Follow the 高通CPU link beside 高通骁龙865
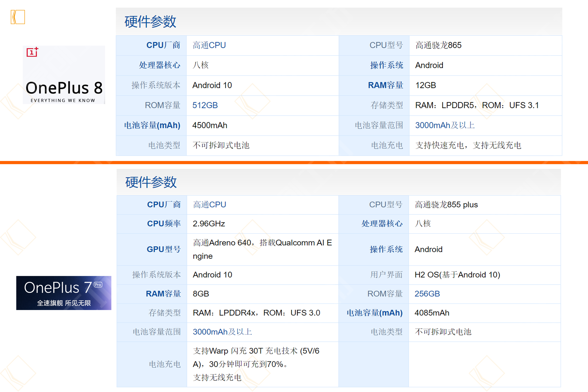Image resolution: width=588 pixels, height=392 pixels. 209,45
